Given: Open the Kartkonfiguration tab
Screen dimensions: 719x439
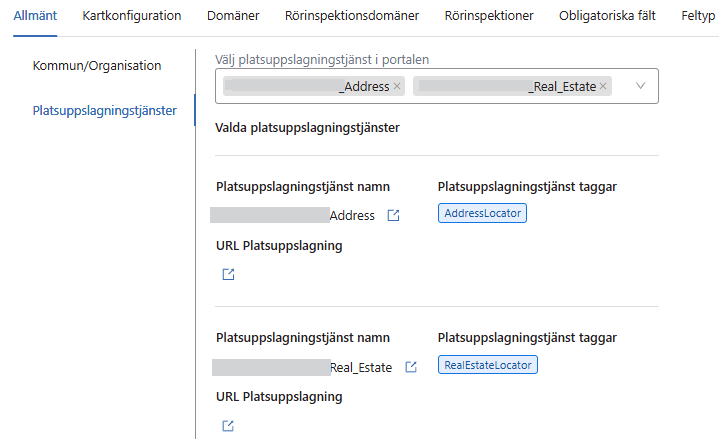Looking at the screenshot, I should (x=132, y=15).
